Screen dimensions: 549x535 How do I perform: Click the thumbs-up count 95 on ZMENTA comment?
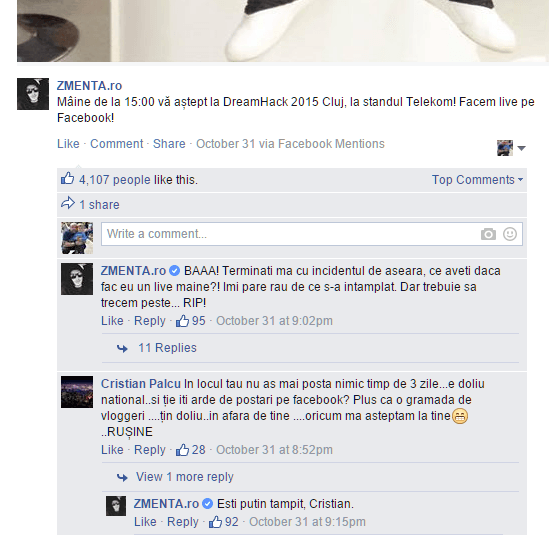[191, 321]
